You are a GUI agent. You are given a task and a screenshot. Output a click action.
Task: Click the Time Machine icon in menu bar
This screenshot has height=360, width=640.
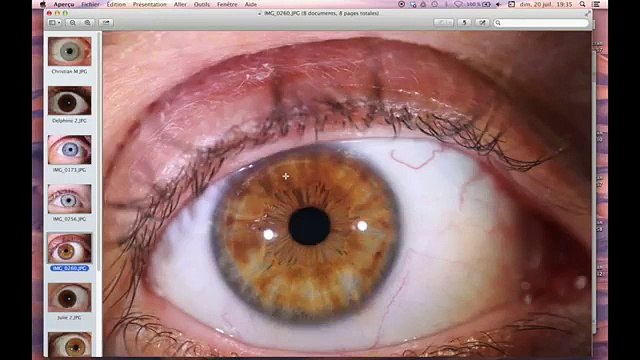click(435, 4)
